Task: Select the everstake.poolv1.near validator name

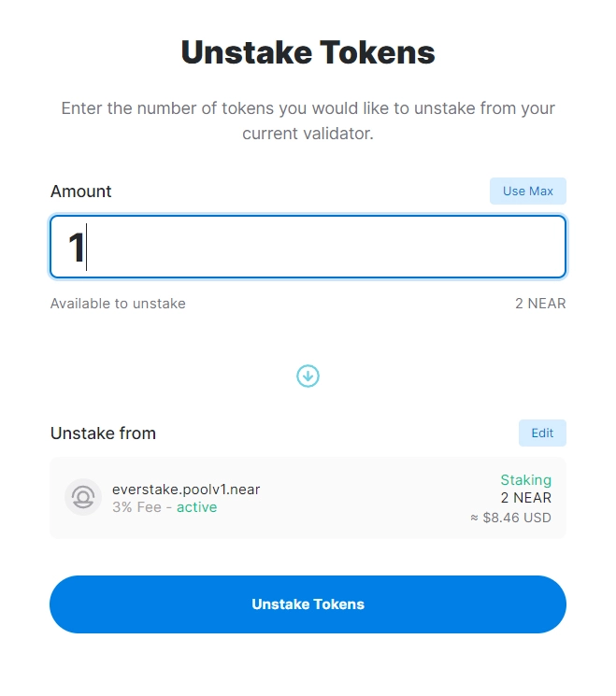Action: (x=186, y=490)
